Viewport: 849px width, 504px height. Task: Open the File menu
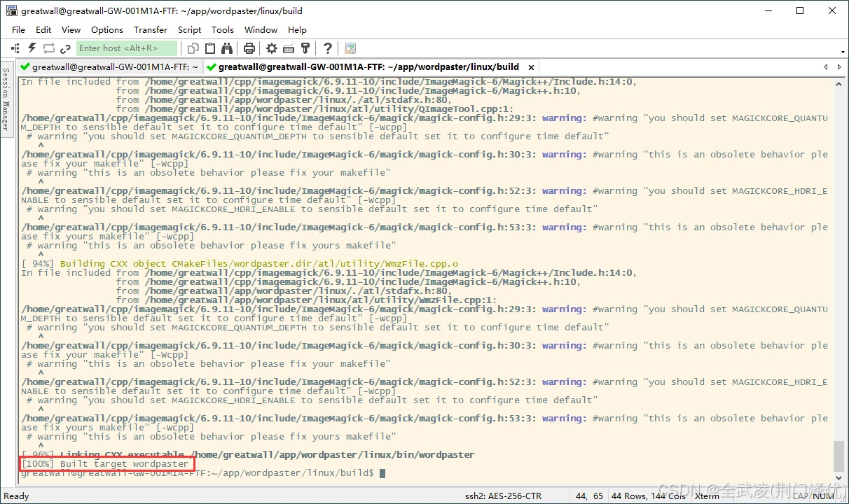(x=19, y=29)
